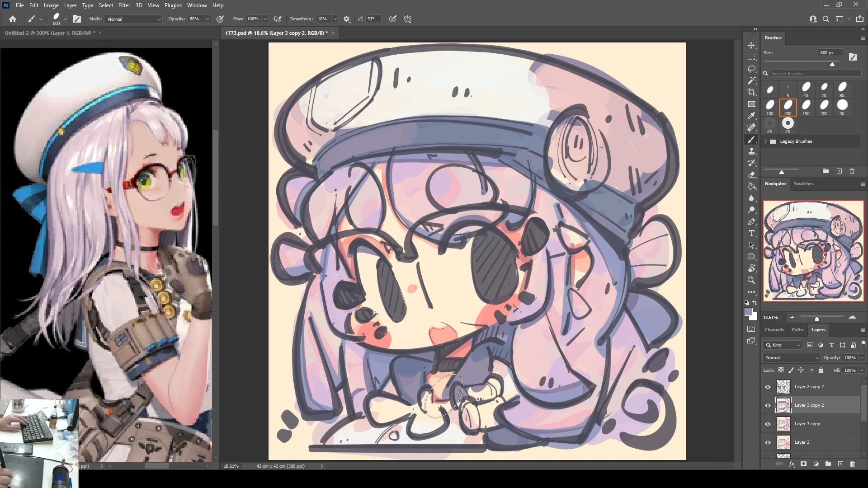This screenshot has height=488, width=868.
Task: Select the Lasso tool
Action: (751, 69)
